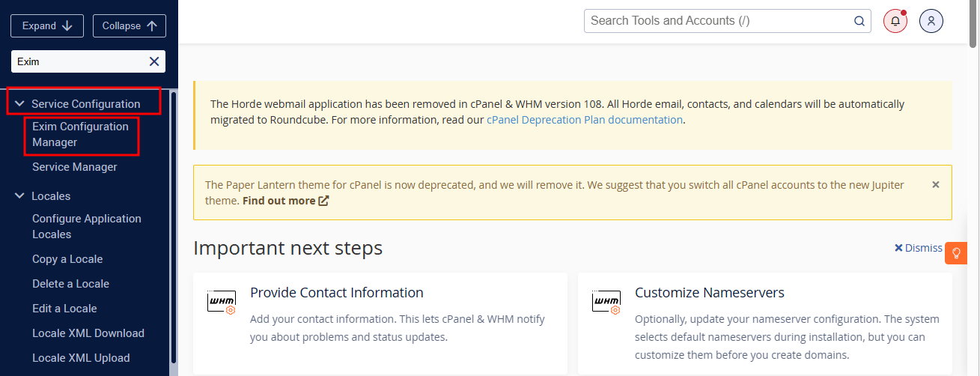
Task: Click the external link icon after Find out more
Action: pyautogui.click(x=324, y=201)
